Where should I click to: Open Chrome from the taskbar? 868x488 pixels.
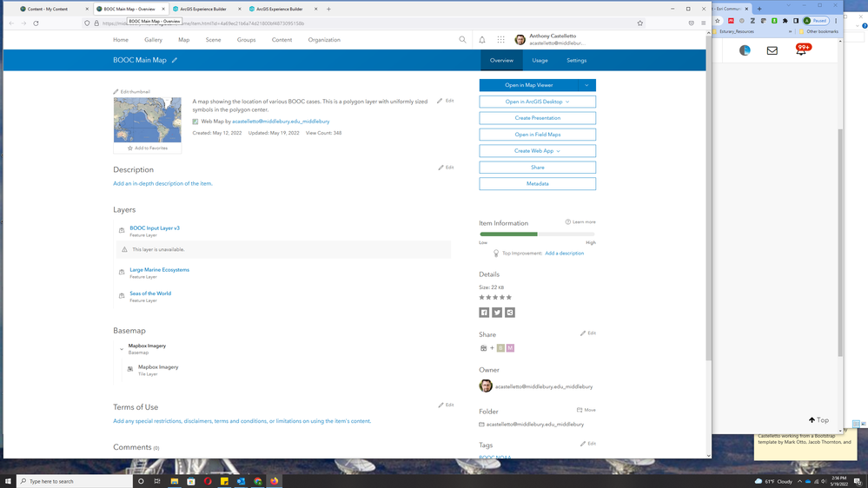coord(257,481)
